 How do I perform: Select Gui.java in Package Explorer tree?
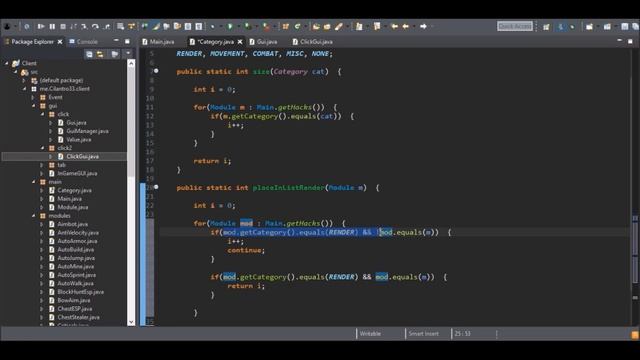[x=76, y=122]
